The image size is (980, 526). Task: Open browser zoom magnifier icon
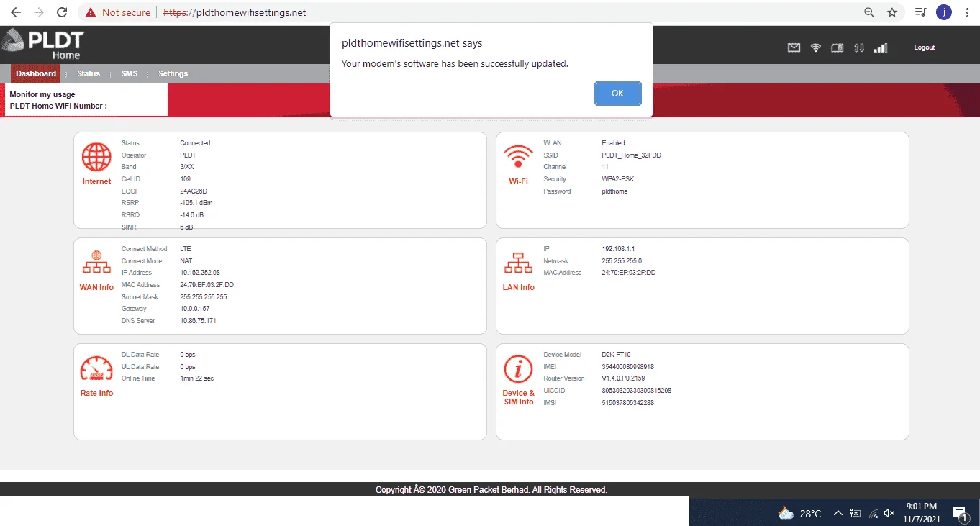(869, 12)
